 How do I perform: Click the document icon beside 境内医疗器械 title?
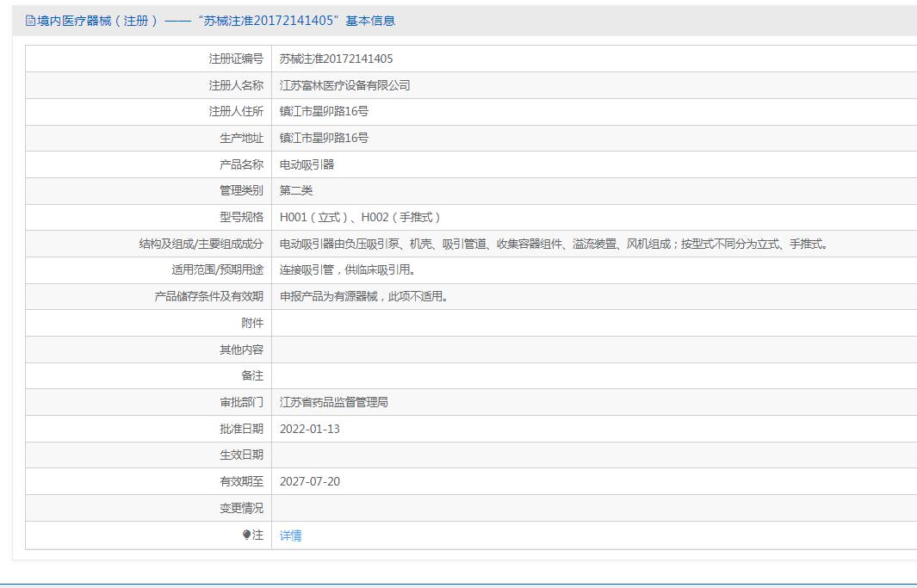pos(30,21)
